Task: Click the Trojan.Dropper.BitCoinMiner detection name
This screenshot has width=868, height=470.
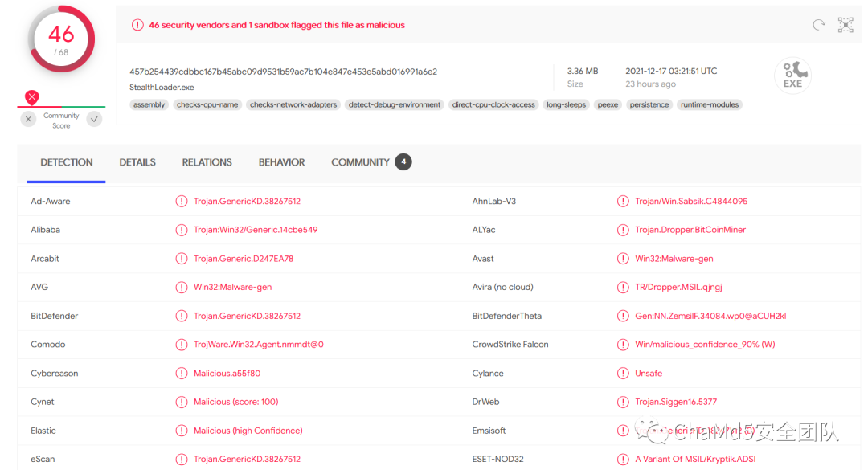Action: point(690,230)
